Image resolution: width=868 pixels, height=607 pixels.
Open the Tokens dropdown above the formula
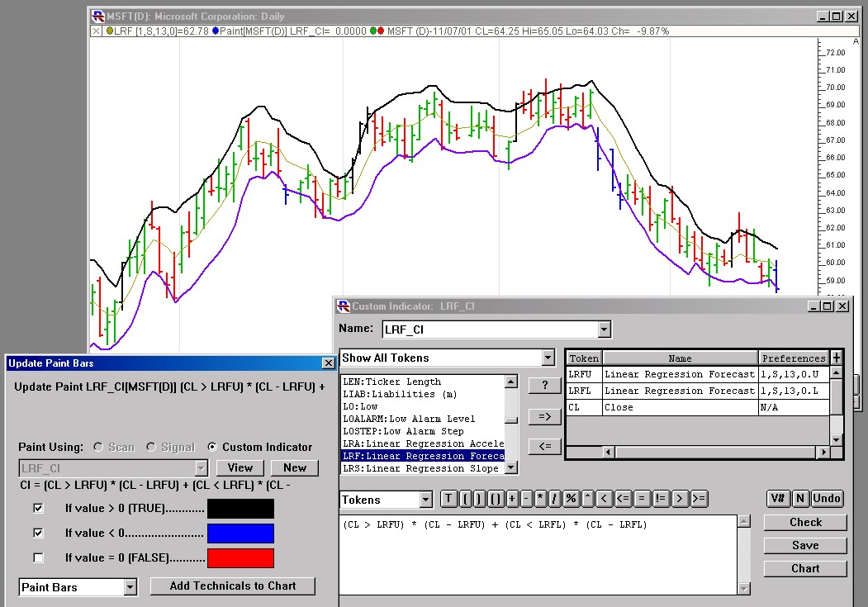425,500
